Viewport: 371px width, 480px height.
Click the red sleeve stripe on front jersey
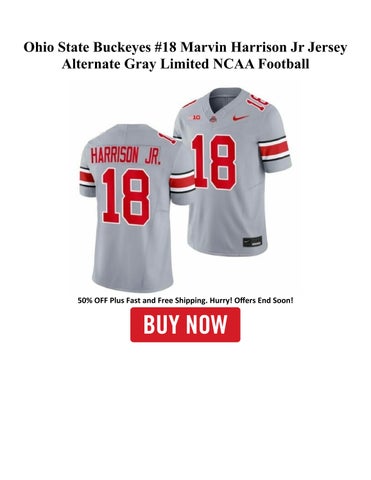(273, 149)
